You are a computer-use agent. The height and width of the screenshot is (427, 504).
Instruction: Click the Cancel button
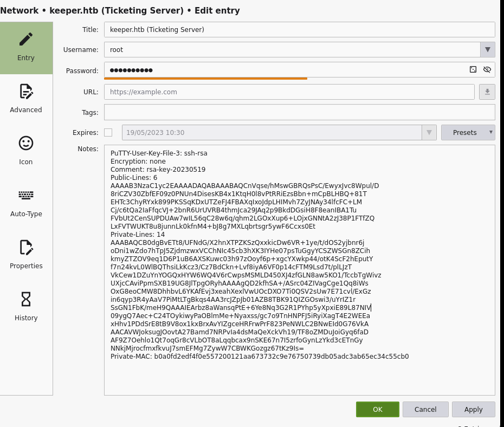coord(425,409)
